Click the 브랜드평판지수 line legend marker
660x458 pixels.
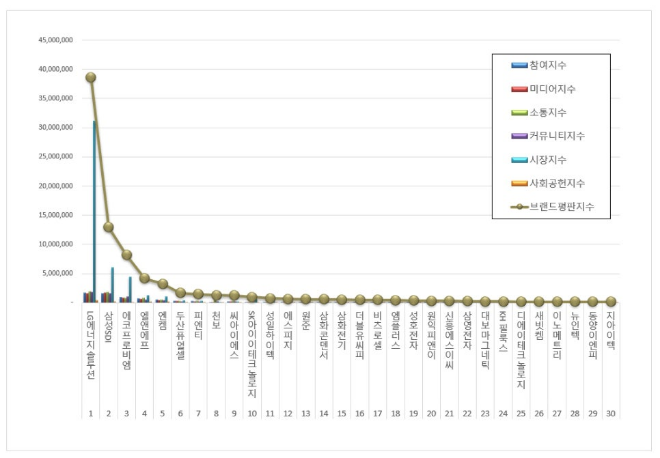pyautogui.click(x=520, y=206)
